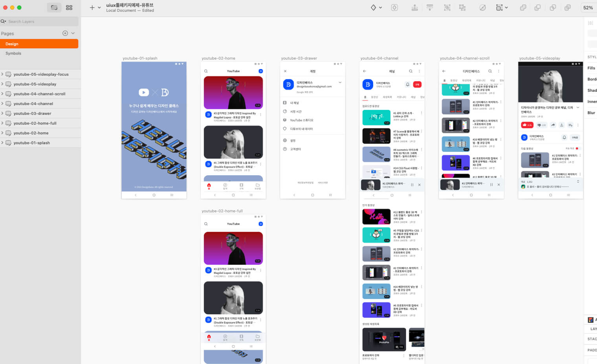
Task: Click gear settings icon in youtube-03-drawer artboard
Action: point(285,140)
